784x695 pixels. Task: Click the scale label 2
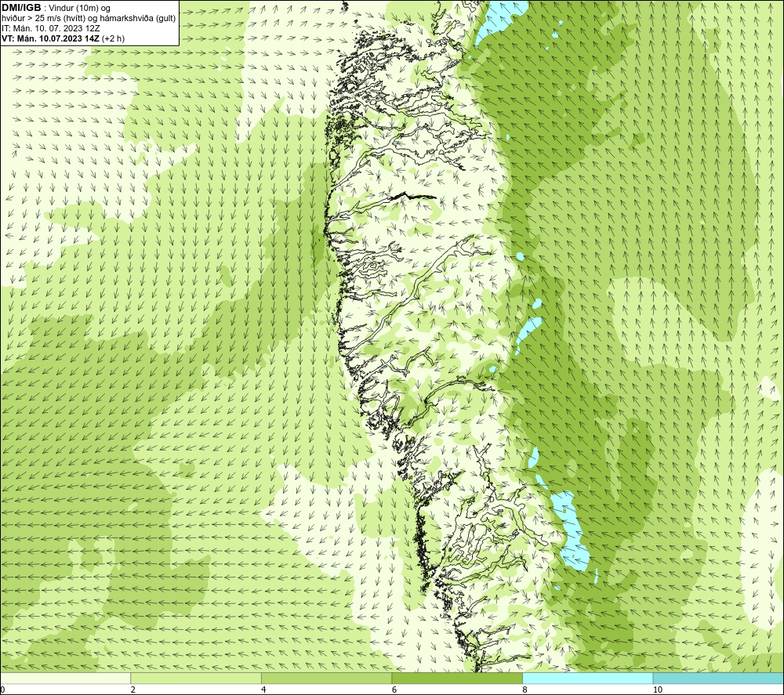point(133,690)
